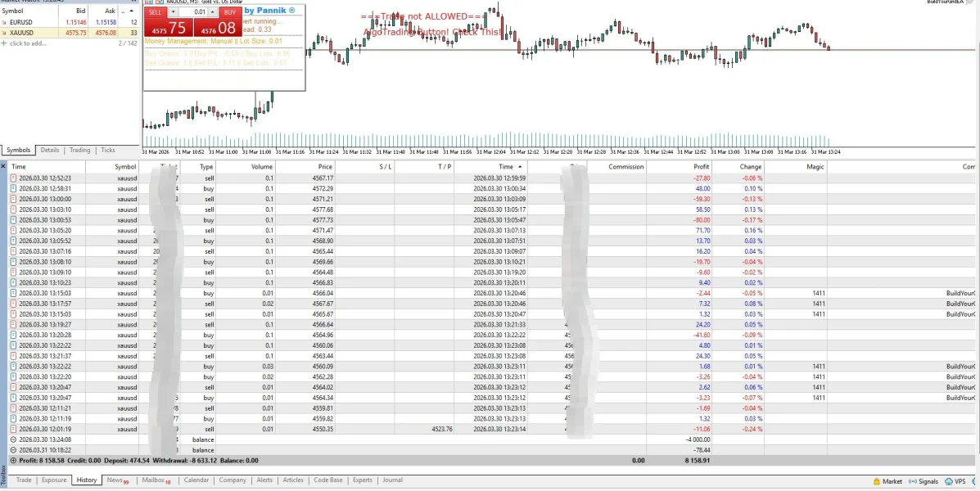Switch to the Symbols tab

point(19,150)
